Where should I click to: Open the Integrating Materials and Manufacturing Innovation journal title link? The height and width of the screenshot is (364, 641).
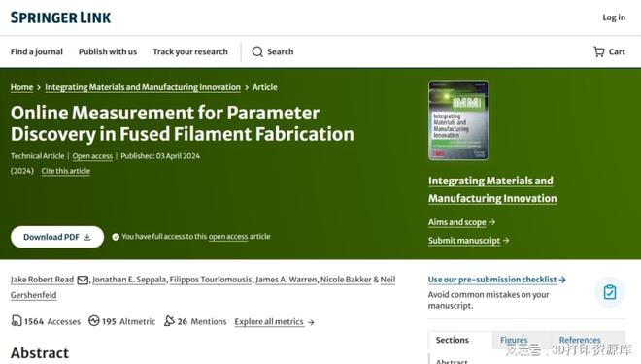coord(492,189)
